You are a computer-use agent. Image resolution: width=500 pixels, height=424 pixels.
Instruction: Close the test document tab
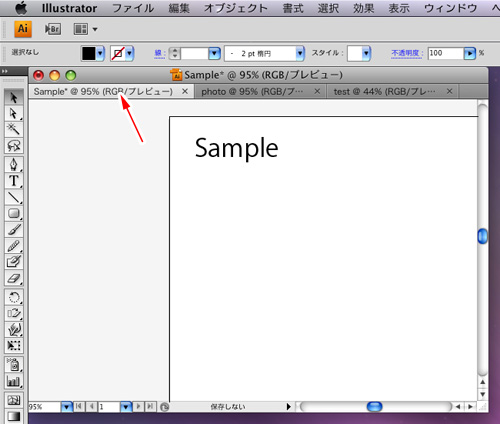pos(449,91)
